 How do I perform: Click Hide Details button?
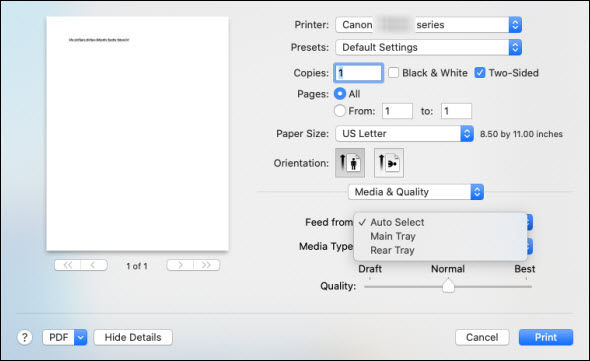[x=133, y=337]
